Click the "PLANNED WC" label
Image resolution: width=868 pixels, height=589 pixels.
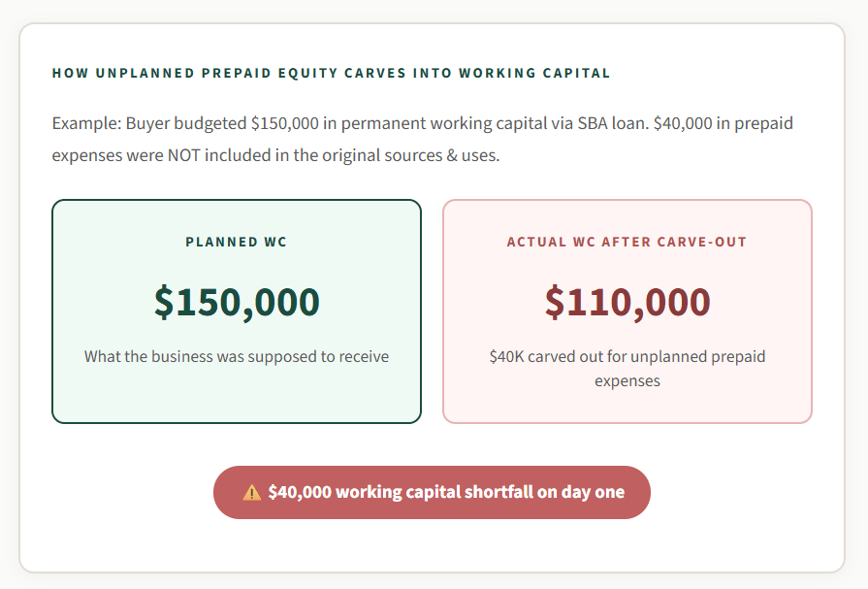[x=237, y=242]
